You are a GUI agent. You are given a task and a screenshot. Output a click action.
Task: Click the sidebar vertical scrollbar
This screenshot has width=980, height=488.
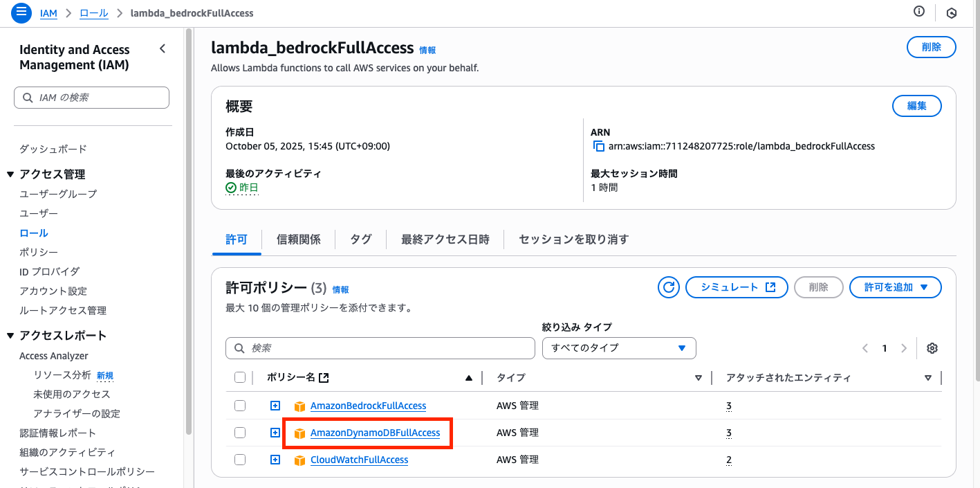point(189,232)
